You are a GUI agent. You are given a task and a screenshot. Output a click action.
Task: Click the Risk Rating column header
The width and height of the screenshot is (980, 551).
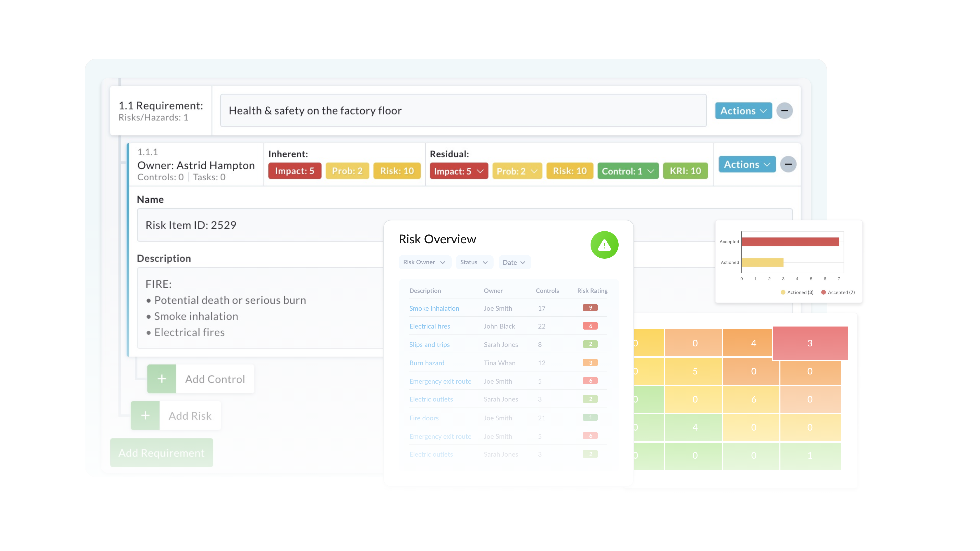(592, 291)
